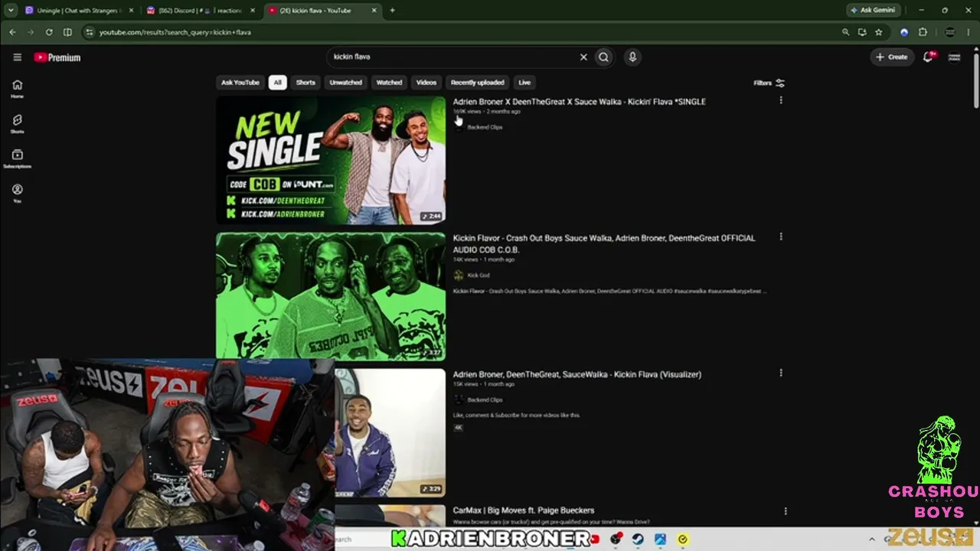Switch to the Omingle Chat with Strangers tab
The image size is (980, 551).
tap(79, 10)
